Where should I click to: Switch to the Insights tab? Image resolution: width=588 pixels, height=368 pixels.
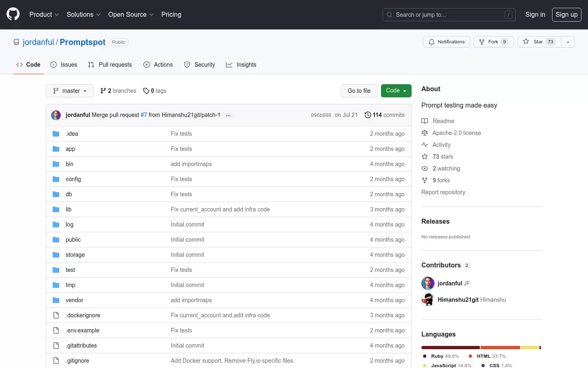point(241,65)
